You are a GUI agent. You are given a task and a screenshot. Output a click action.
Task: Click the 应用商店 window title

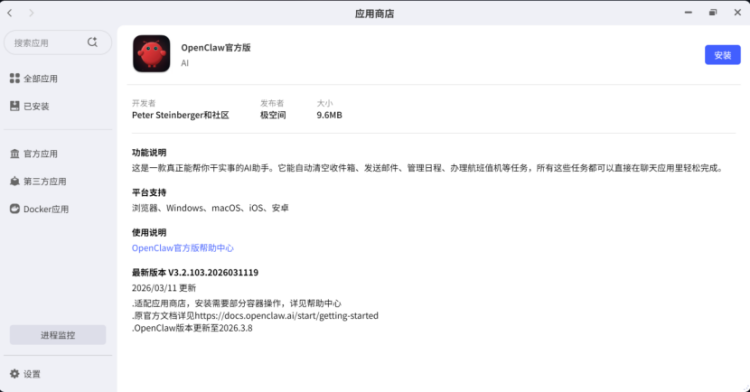[x=375, y=13]
